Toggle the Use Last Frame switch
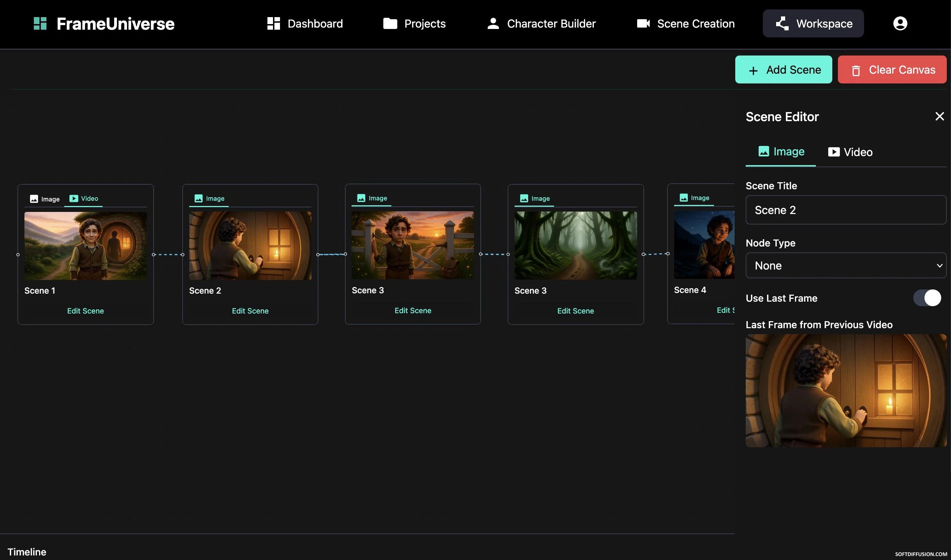Screen dimensions: 951x560 pos(927,298)
